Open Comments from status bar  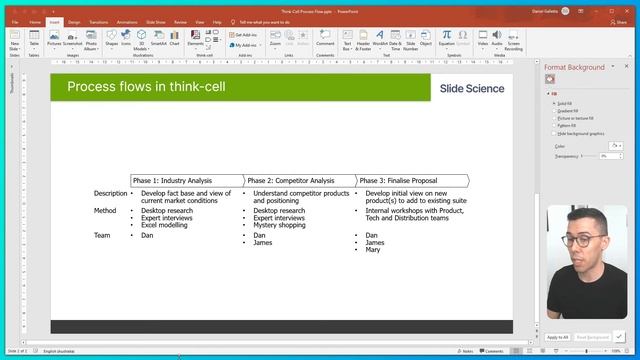point(491,351)
